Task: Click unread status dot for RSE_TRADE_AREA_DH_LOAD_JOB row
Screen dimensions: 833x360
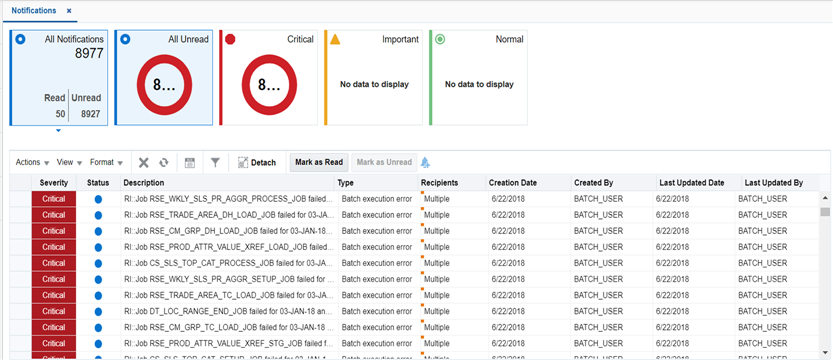Action: click(x=98, y=215)
